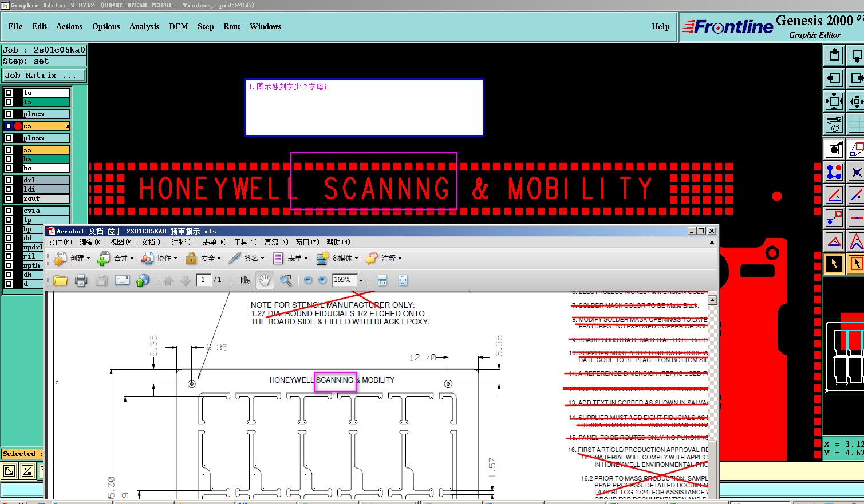Open the 安全 (Secure) dropdown

203,259
